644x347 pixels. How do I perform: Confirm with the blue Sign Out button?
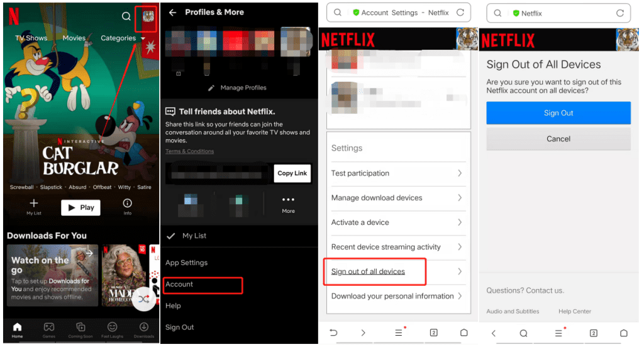(558, 113)
